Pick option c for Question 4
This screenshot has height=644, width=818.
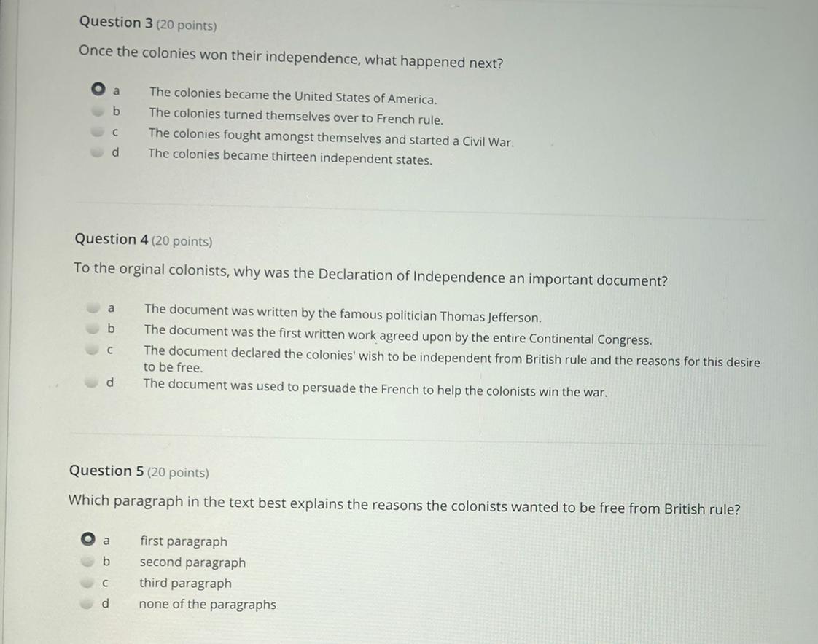click(x=91, y=350)
